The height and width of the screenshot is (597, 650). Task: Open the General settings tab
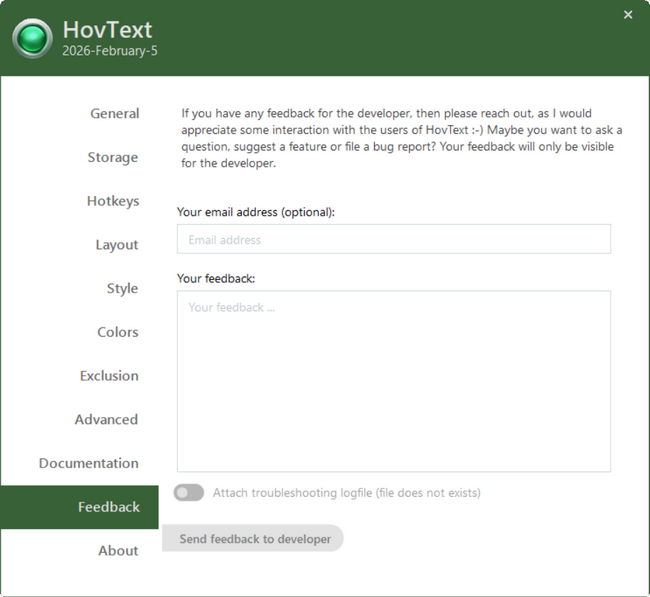[114, 114]
